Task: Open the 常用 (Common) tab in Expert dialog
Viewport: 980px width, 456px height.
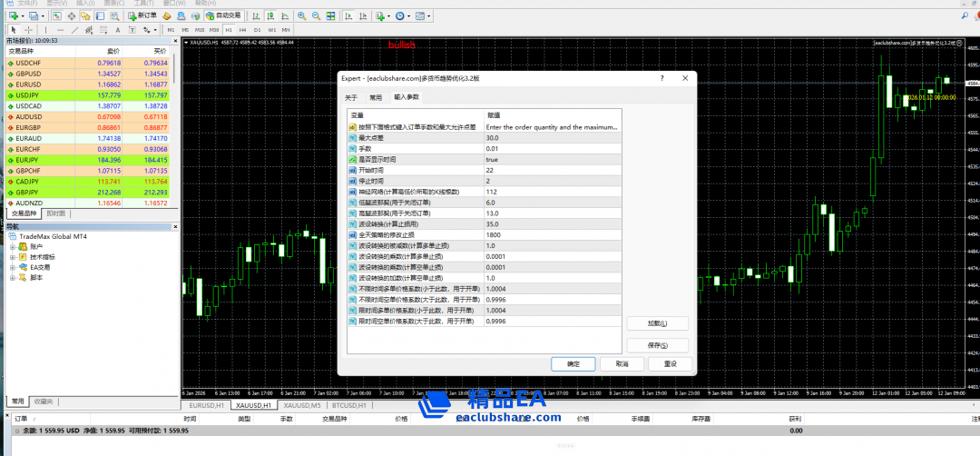Action: tap(375, 97)
